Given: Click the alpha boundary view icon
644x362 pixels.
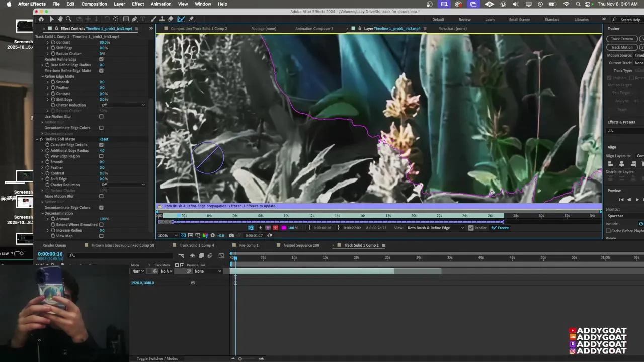Looking at the screenshot, I should coord(268,228).
